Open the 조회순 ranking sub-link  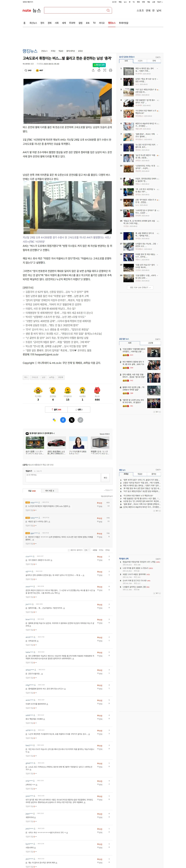tap(53, 51)
